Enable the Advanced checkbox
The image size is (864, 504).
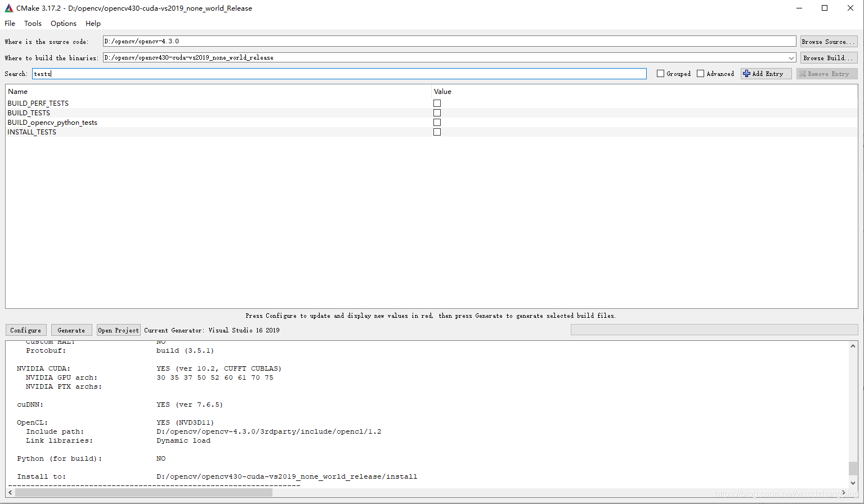(x=700, y=74)
